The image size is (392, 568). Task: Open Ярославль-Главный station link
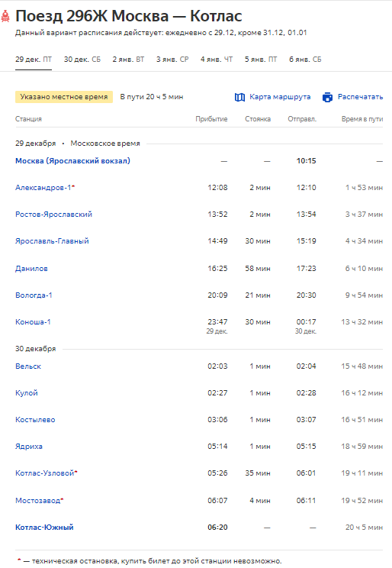click(x=52, y=241)
